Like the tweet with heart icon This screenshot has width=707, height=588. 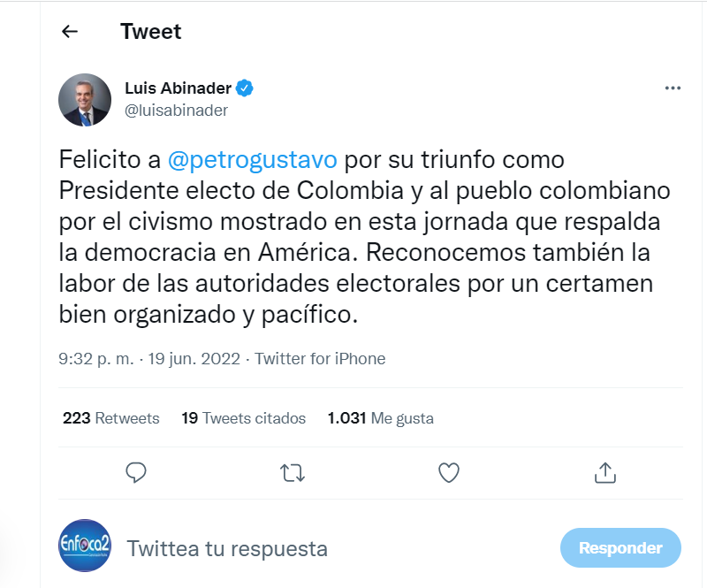[449, 472]
